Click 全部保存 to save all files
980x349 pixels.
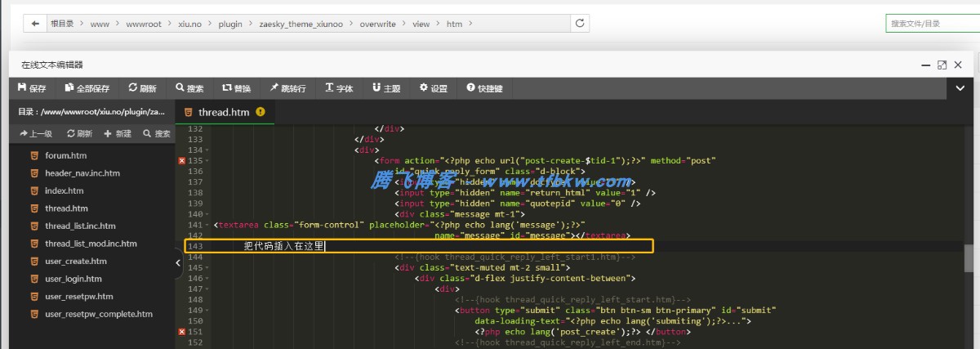86,87
